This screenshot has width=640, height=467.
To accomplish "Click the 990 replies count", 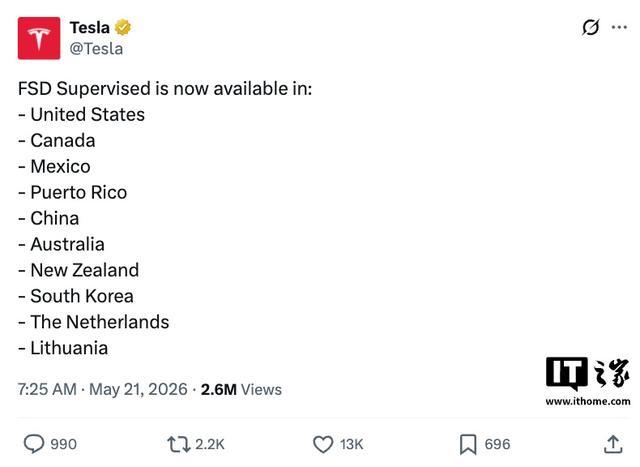I will 63,444.
